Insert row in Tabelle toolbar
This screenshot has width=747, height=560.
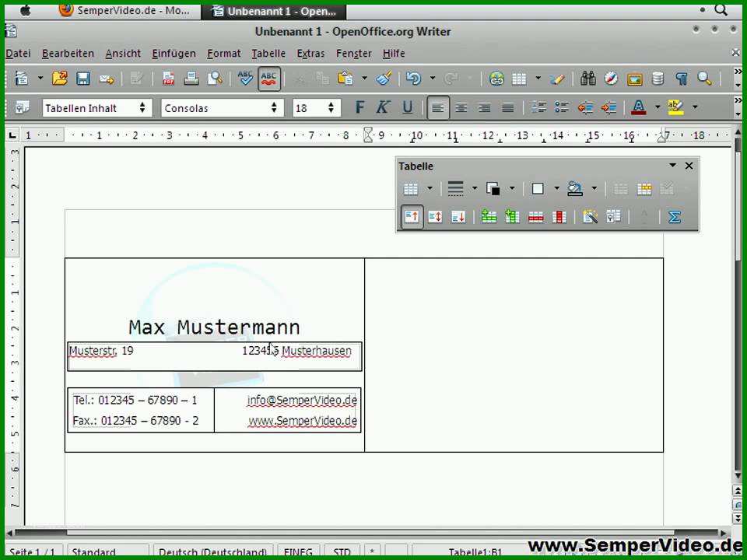tap(489, 217)
